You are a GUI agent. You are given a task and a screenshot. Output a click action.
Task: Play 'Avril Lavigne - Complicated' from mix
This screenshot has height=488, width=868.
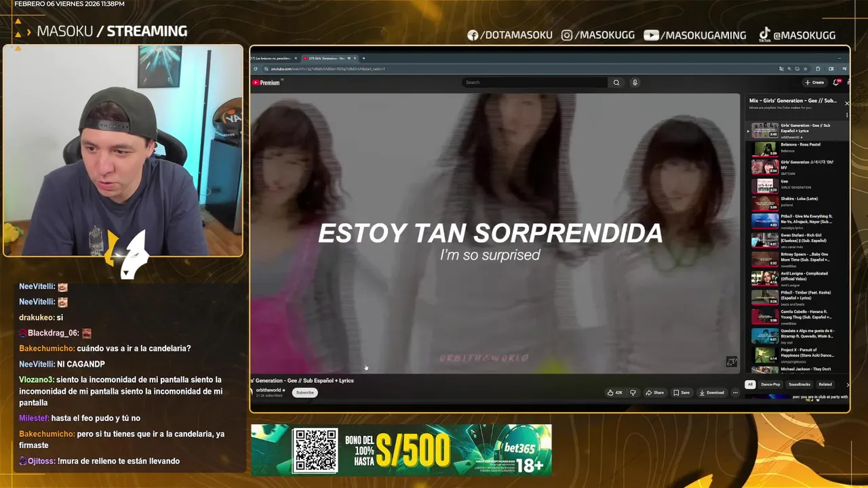(797, 279)
